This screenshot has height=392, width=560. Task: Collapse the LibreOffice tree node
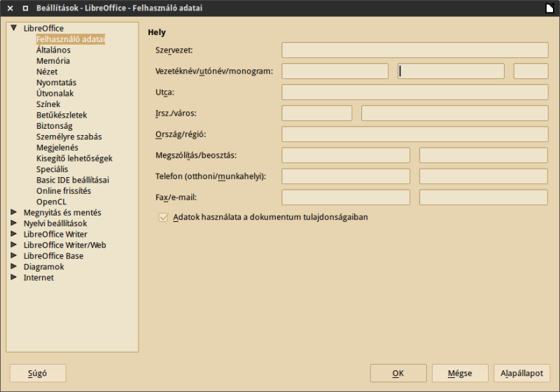tap(13, 28)
